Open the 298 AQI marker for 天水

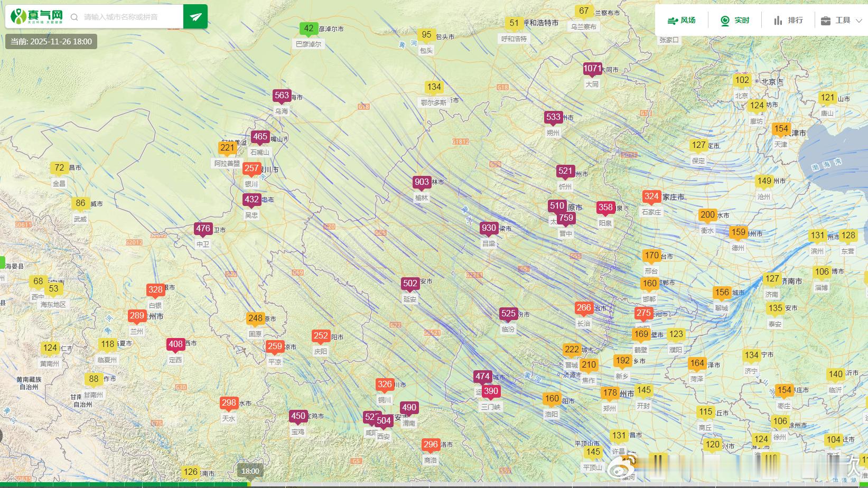(x=229, y=403)
